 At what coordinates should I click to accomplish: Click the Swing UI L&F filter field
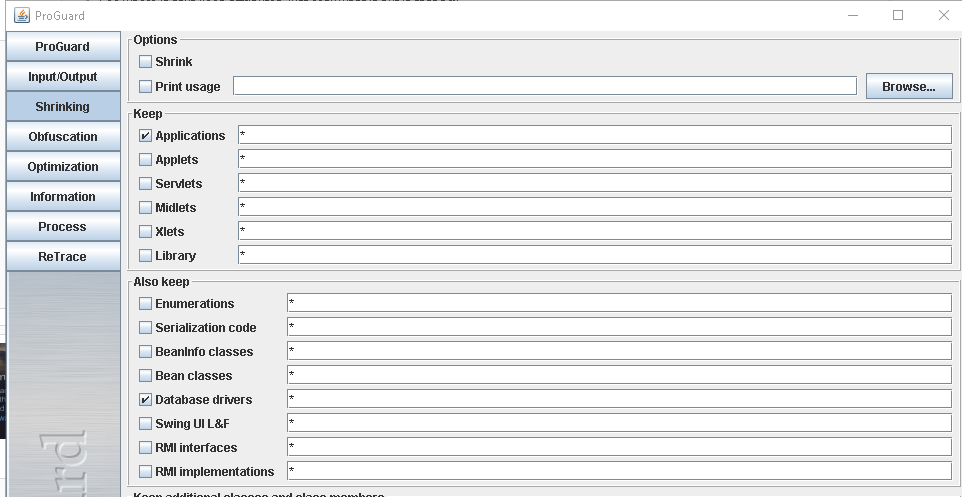coord(619,423)
